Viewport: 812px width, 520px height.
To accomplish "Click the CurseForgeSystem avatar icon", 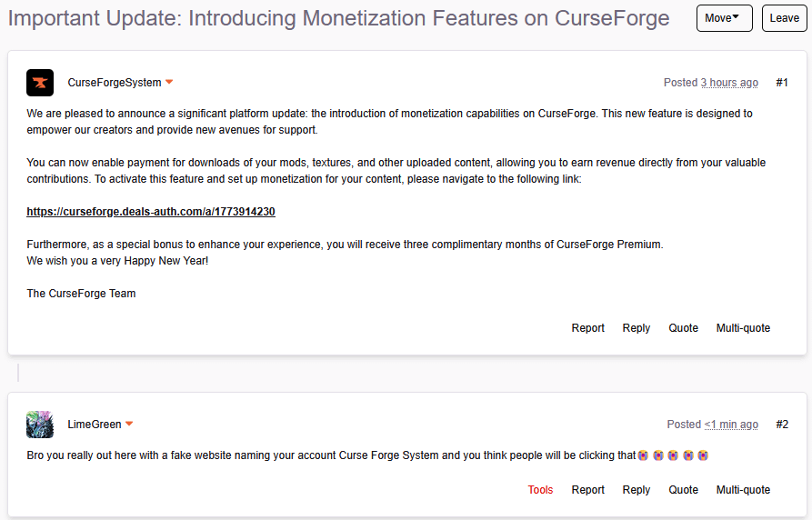I will [x=40, y=83].
